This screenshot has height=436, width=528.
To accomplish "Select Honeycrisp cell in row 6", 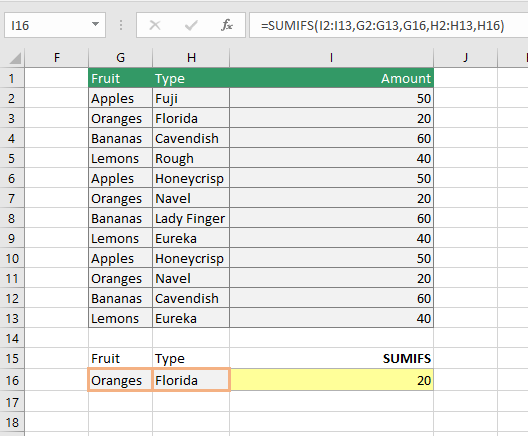I will (x=191, y=178).
